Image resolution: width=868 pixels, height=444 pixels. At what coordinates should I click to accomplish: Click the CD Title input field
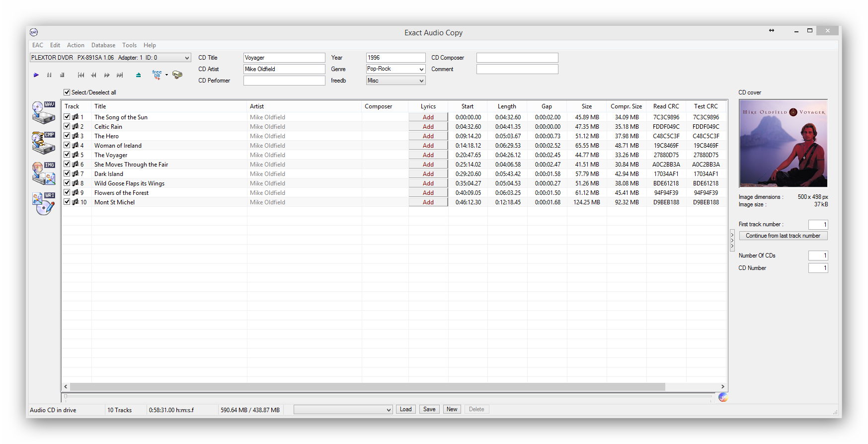(x=284, y=58)
